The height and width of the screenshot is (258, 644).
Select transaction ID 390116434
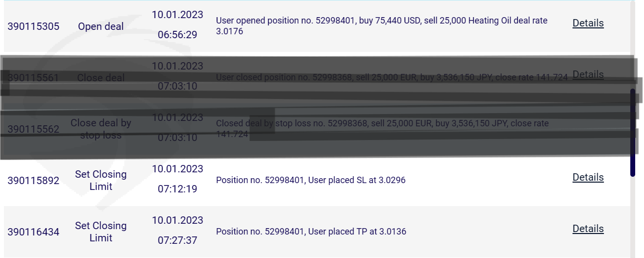pyautogui.click(x=33, y=232)
